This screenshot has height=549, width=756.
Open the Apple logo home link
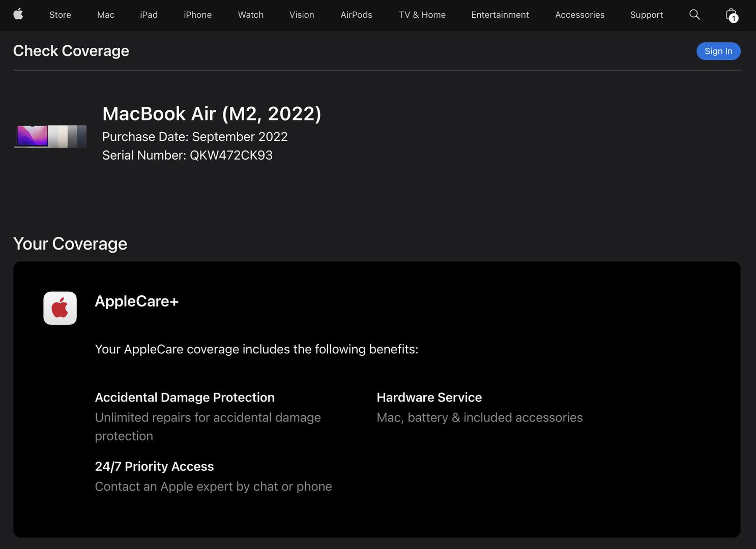18,14
